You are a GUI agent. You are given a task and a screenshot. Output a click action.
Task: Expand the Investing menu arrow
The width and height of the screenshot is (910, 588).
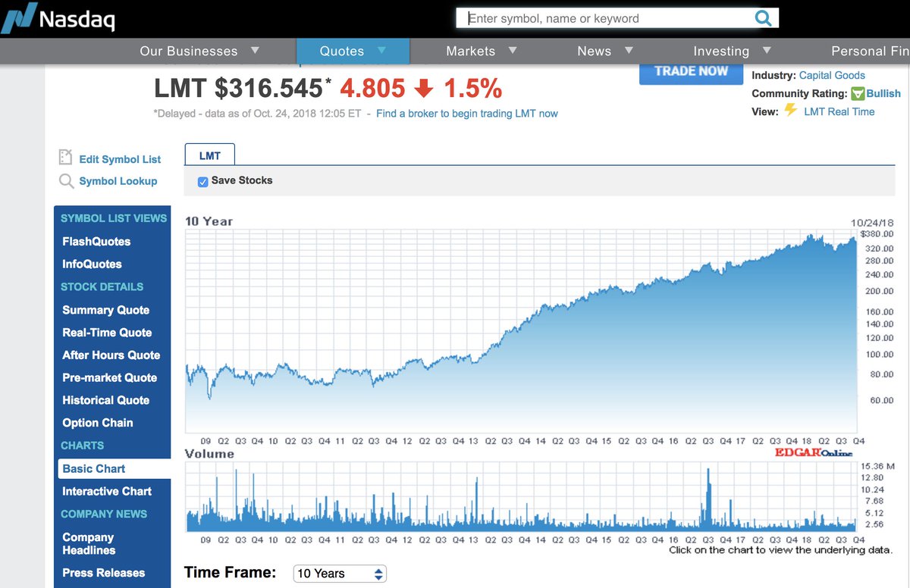(x=767, y=50)
